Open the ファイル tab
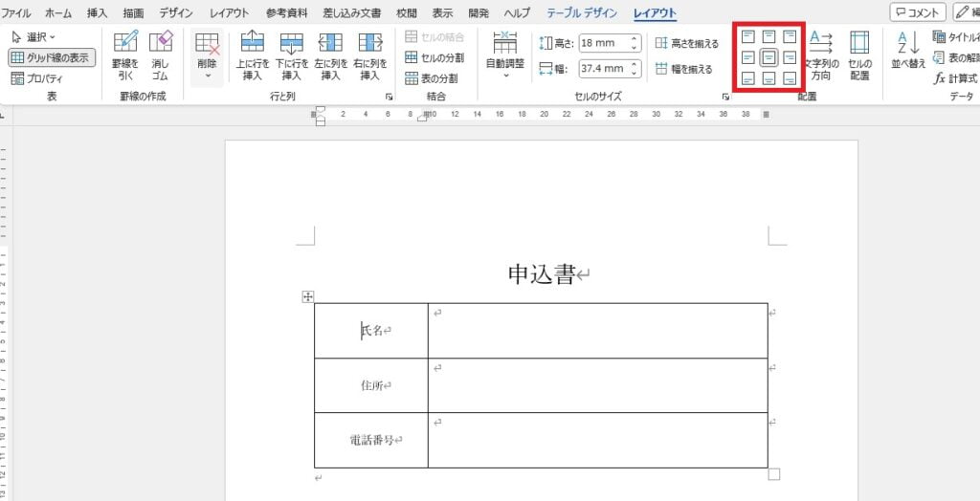The width and height of the screenshot is (980, 501). point(17,13)
